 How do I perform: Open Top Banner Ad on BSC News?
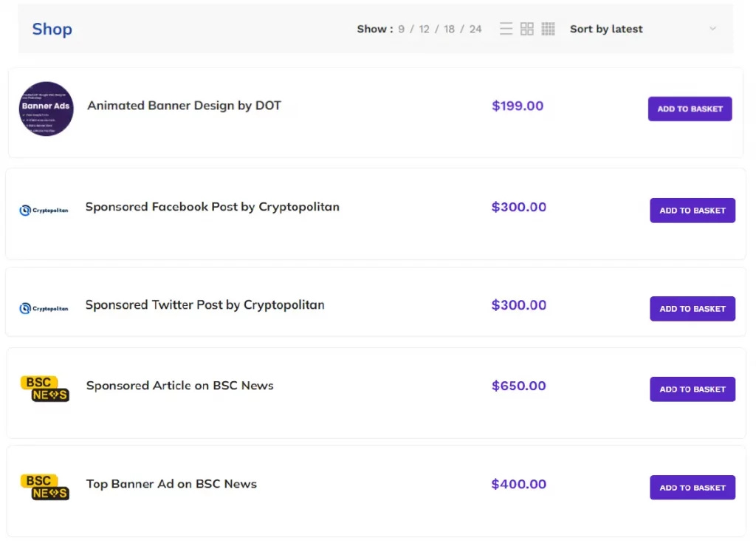[171, 484]
